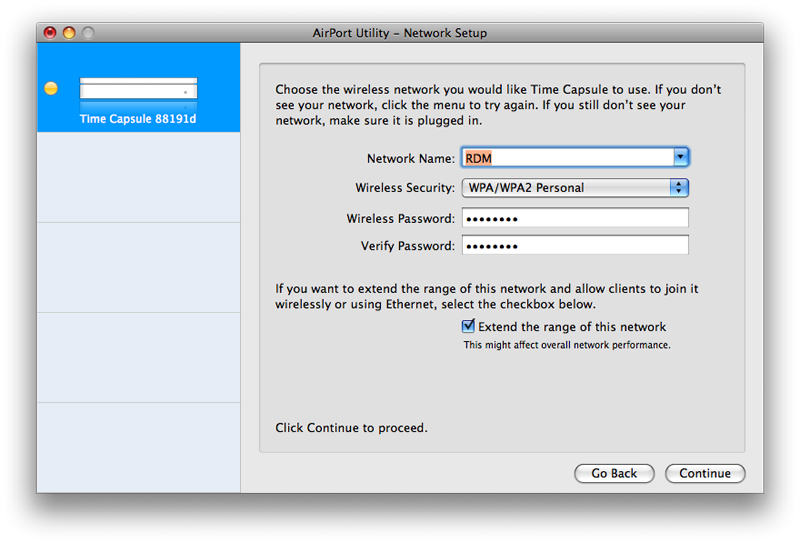This screenshot has height=543, width=800.
Task: Click the Go Back button
Action: click(614, 473)
